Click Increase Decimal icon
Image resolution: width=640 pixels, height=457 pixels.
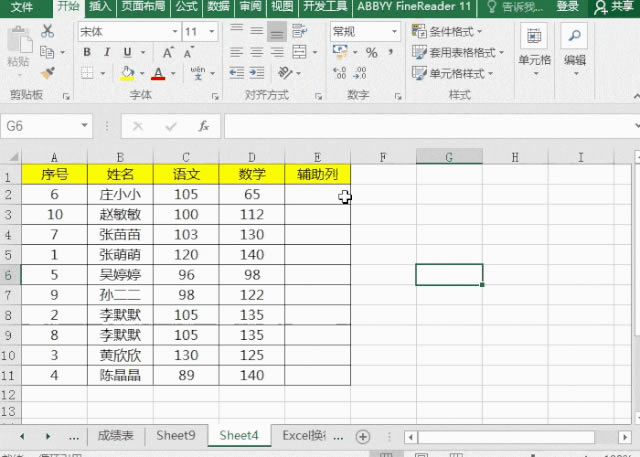point(340,73)
